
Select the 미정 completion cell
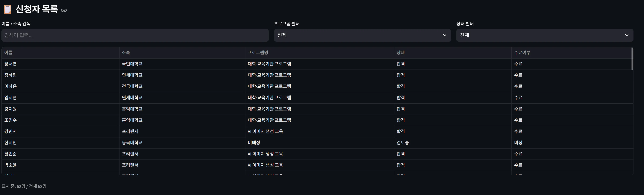tap(518, 143)
